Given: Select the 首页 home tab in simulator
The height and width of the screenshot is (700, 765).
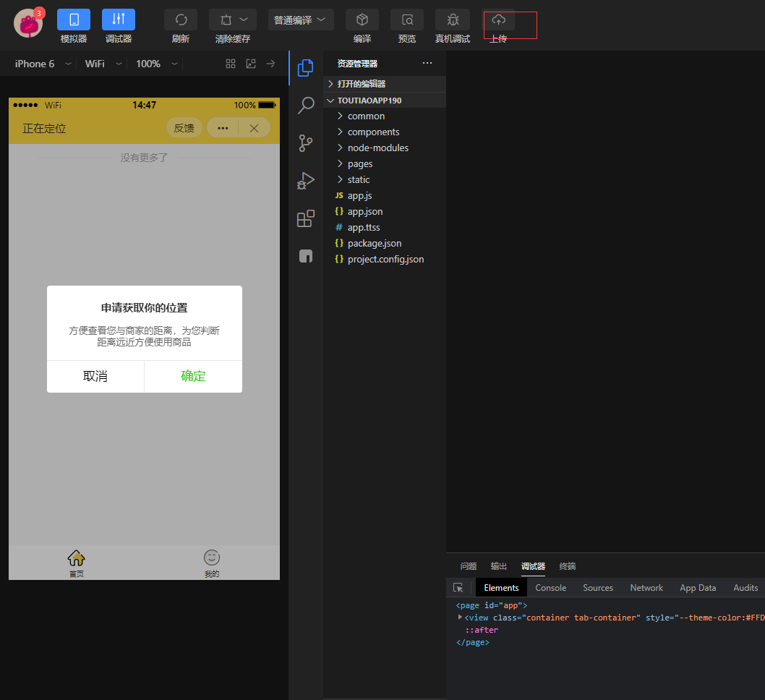Looking at the screenshot, I should (76, 563).
